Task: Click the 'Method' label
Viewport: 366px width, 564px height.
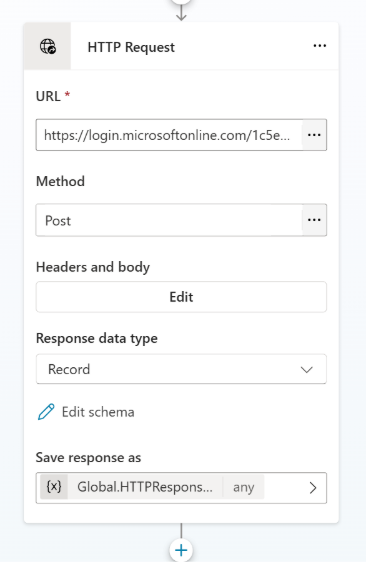Action: [x=60, y=181]
